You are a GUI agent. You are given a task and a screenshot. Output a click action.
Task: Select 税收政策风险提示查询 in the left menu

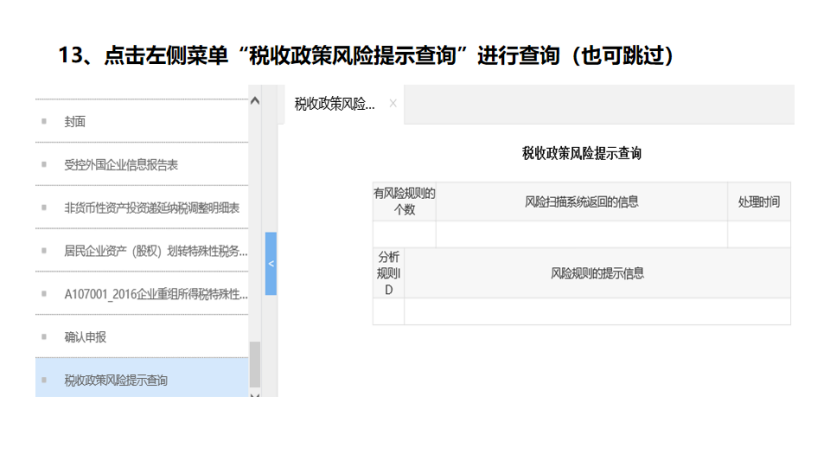(115, 380)
